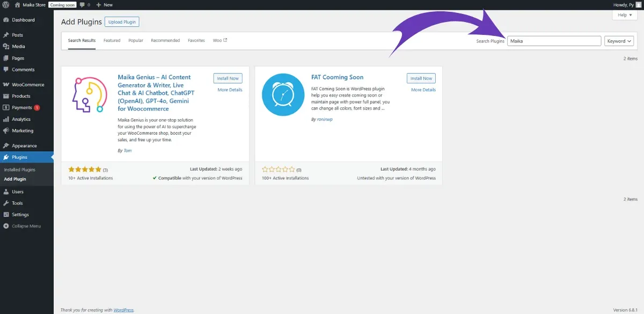Click author link roninwp
This screenshot has height=314, width=644.
click(x=324, y=119)
